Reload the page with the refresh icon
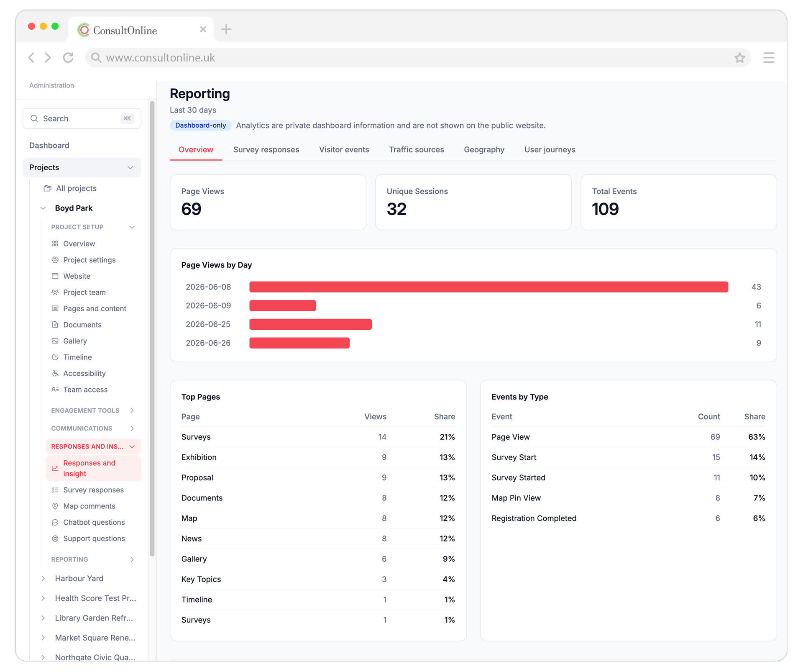Viewport: 803px width, 672px height. [68, 57]
